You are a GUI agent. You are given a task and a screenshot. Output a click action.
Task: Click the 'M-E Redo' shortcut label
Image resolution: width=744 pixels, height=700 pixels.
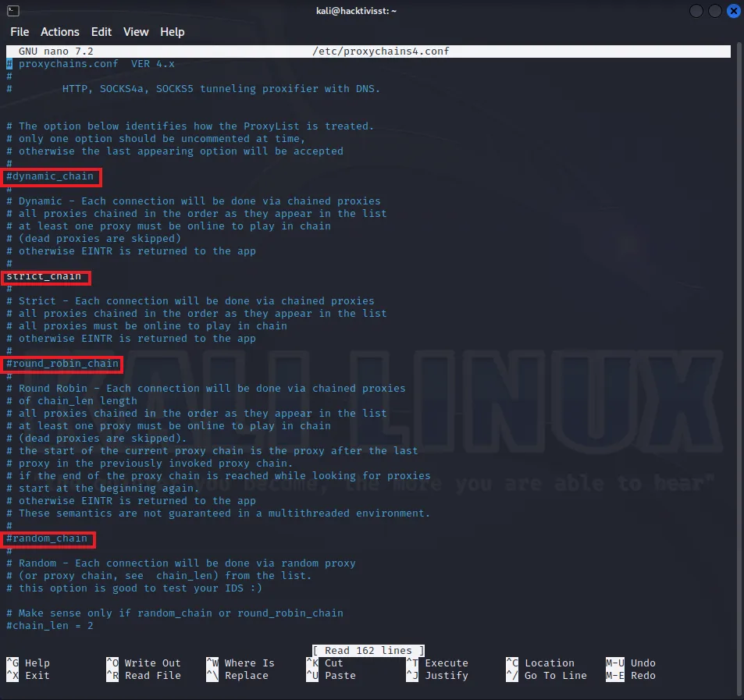pos(631,676)
